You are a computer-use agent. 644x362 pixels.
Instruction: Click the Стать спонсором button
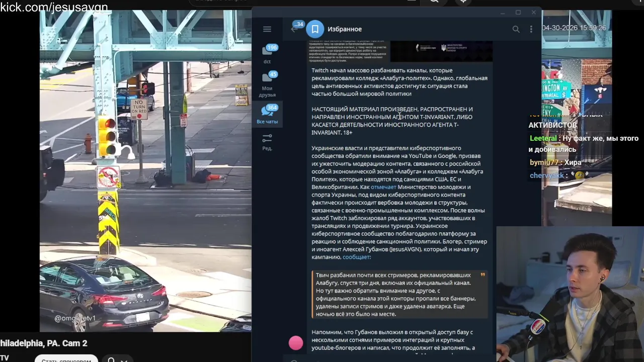coord(66,359)
